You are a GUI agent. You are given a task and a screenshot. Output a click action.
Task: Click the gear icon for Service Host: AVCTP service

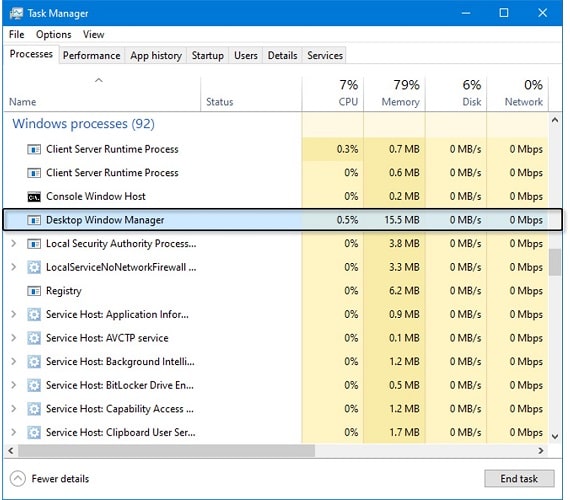[34, 338]
